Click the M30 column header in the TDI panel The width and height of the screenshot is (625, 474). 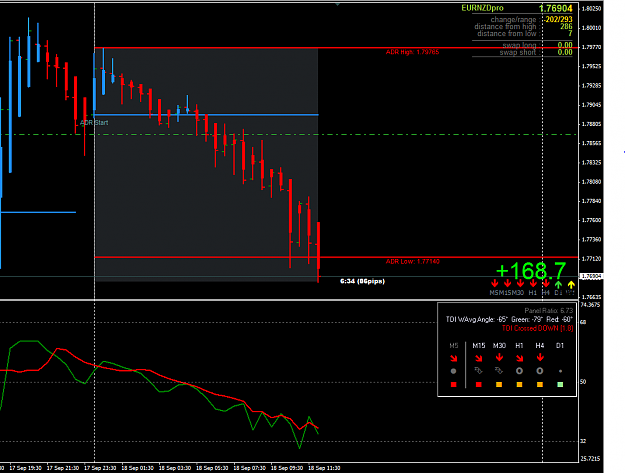499,346
